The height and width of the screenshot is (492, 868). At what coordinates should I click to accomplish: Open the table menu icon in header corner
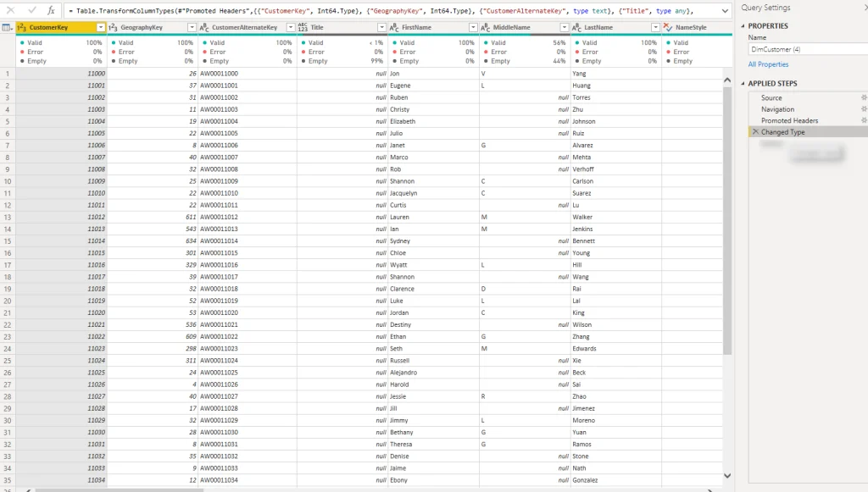[x=7, y=27]
